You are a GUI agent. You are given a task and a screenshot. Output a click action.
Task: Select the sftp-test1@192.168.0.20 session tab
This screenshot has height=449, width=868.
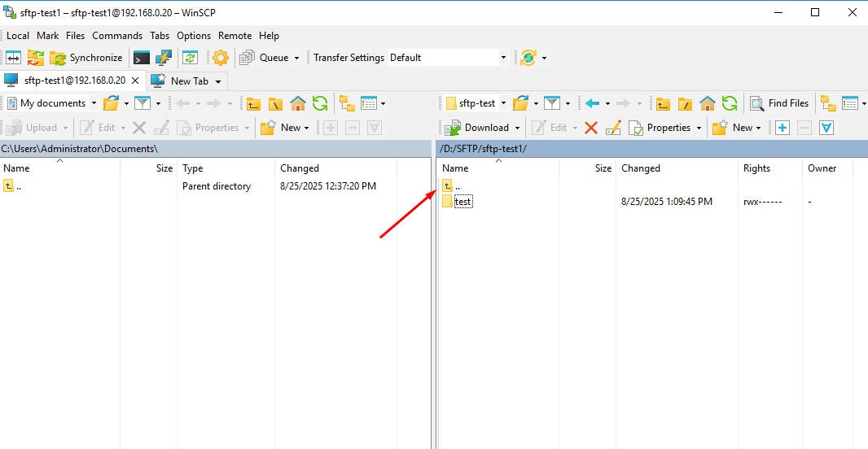73,81
